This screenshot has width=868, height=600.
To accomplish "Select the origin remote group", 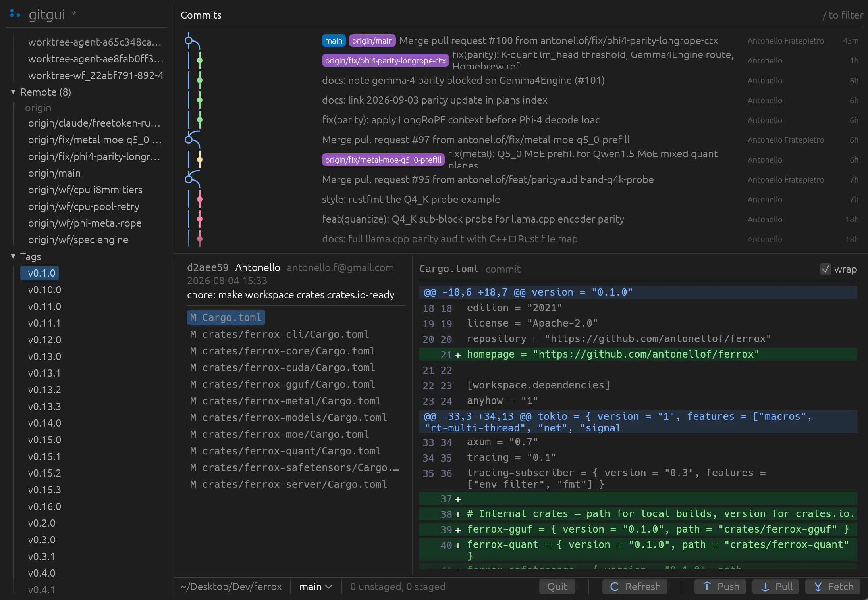I will point(38,108).
